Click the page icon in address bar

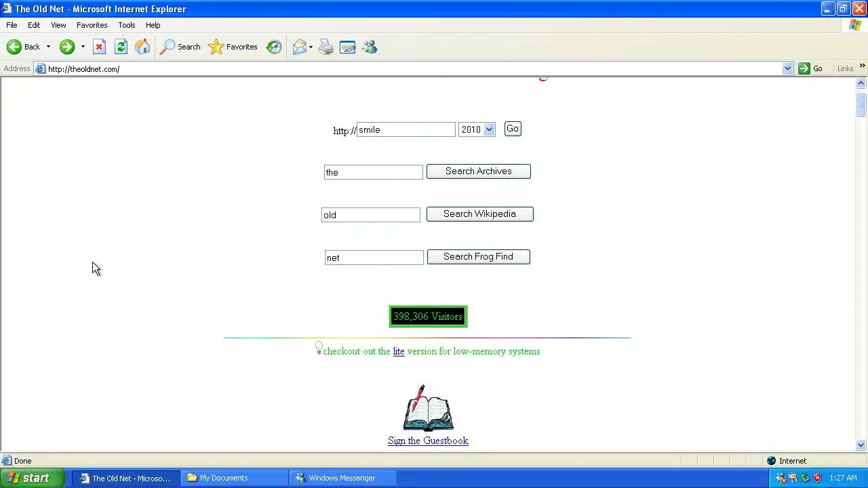pyautogui.click(x=41, y=68)
